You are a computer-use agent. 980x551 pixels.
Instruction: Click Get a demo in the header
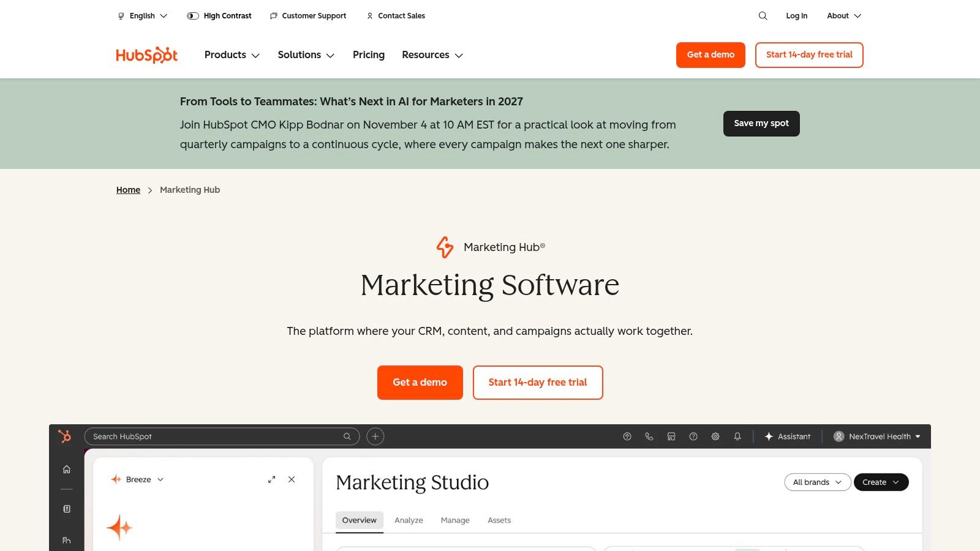[x=710, y=55]
